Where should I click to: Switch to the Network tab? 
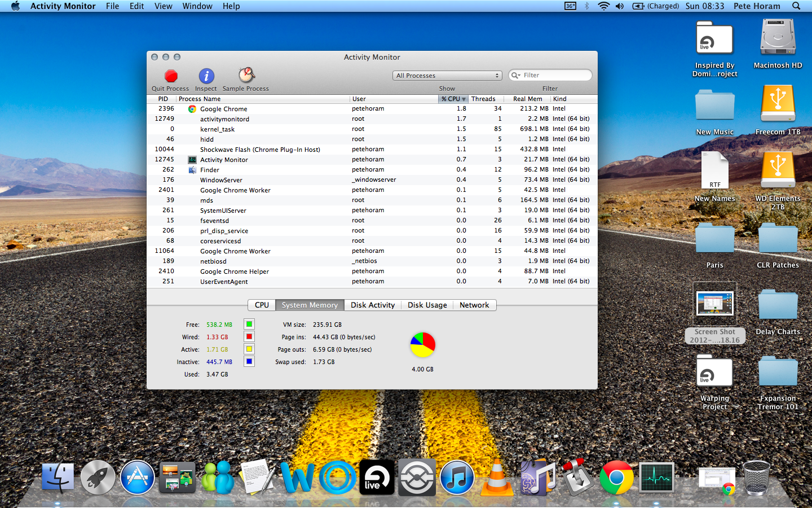pyautogui.click(x=474, y=305)
